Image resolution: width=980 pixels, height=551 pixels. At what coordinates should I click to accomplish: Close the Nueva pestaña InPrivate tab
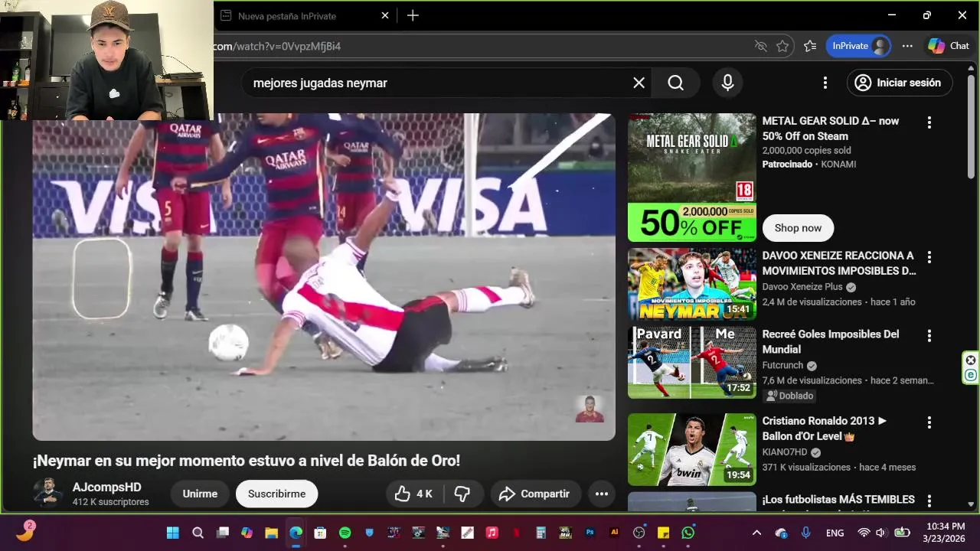(385, 15)
